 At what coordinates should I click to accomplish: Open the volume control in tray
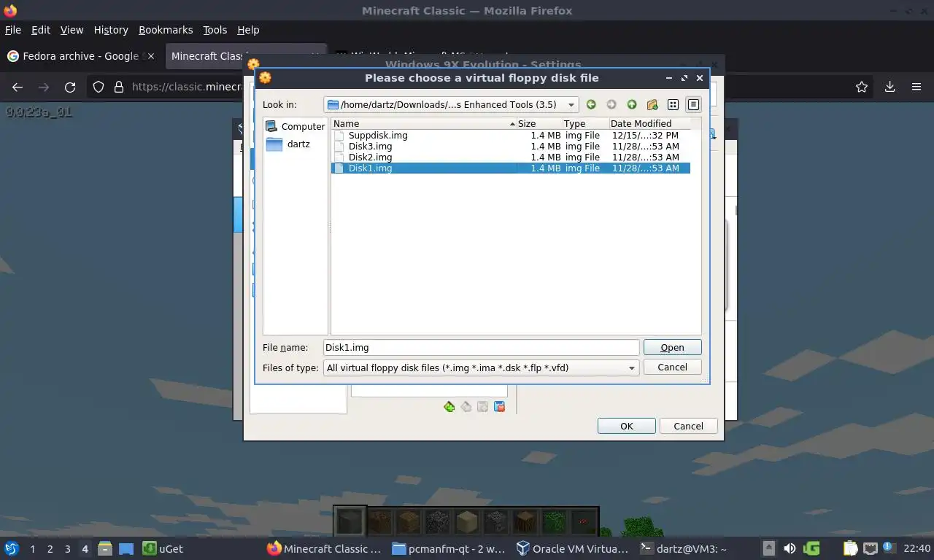(x=790, y=548)
